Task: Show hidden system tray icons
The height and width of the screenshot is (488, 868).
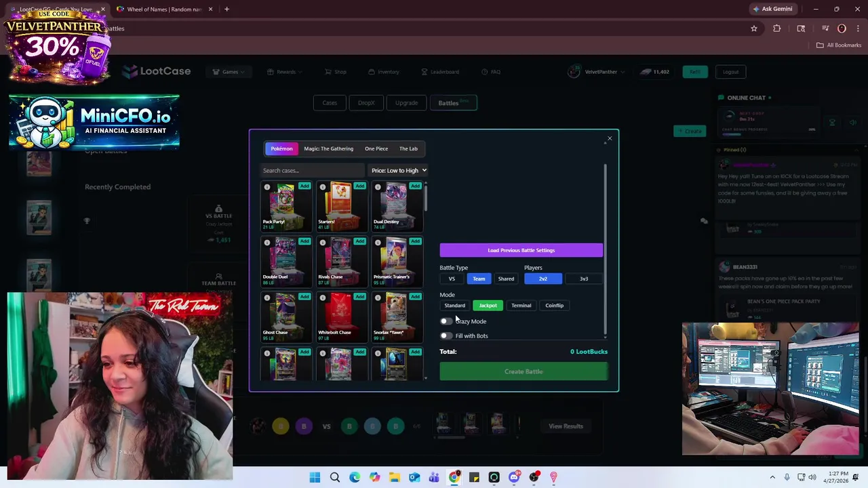Action: pyautogui.click(x=772, y=477)
